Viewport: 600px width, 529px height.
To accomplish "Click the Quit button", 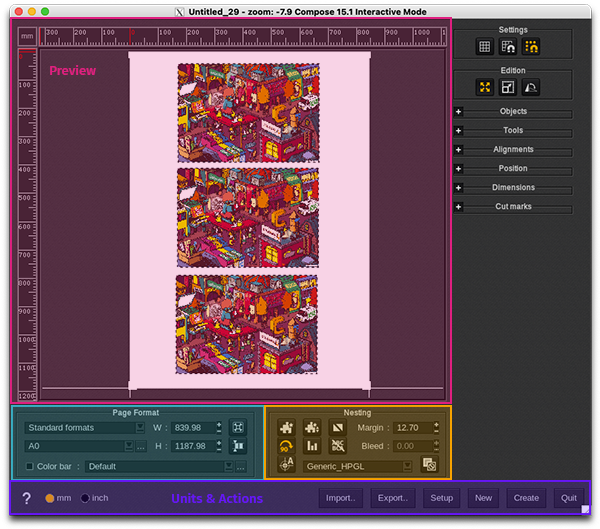I will click(x=569, y=498).
